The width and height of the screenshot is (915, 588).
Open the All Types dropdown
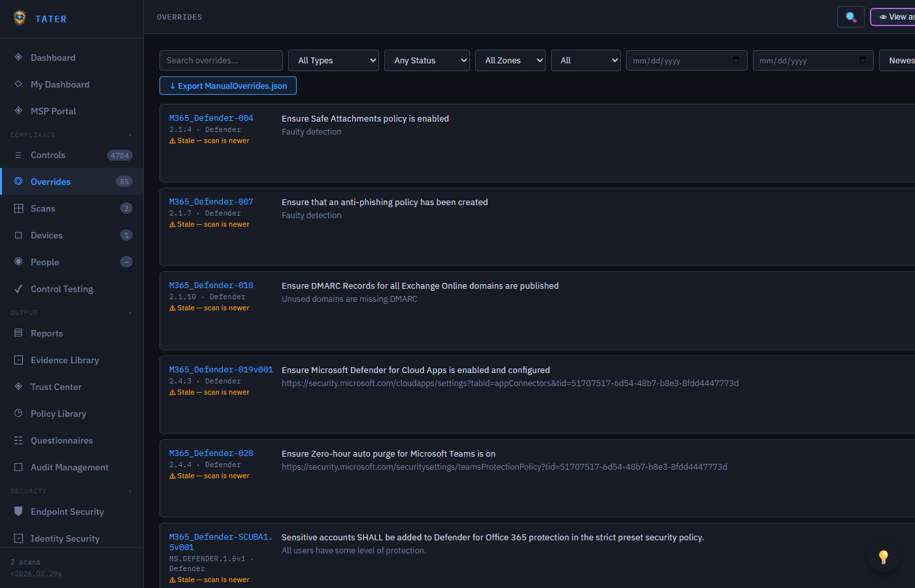333,60
